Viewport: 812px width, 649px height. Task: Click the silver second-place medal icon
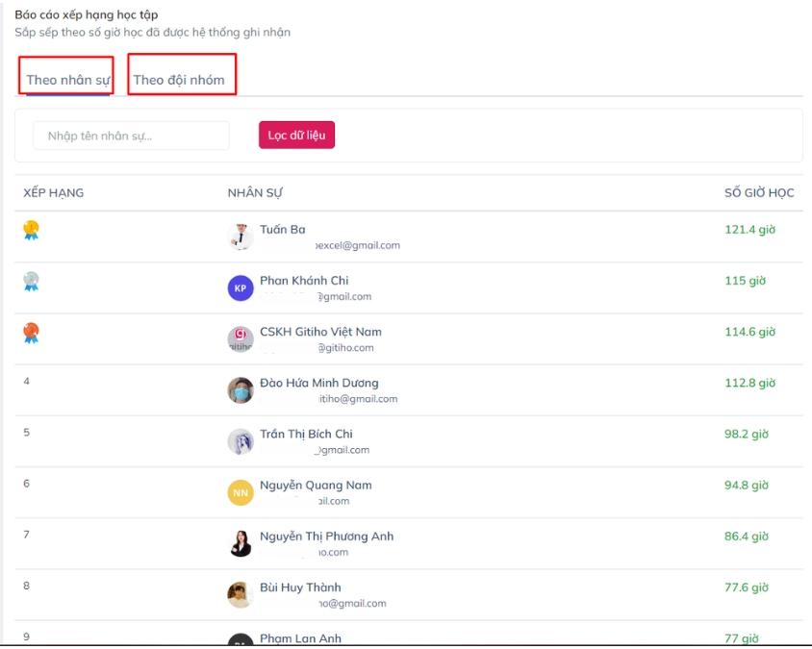31,281
